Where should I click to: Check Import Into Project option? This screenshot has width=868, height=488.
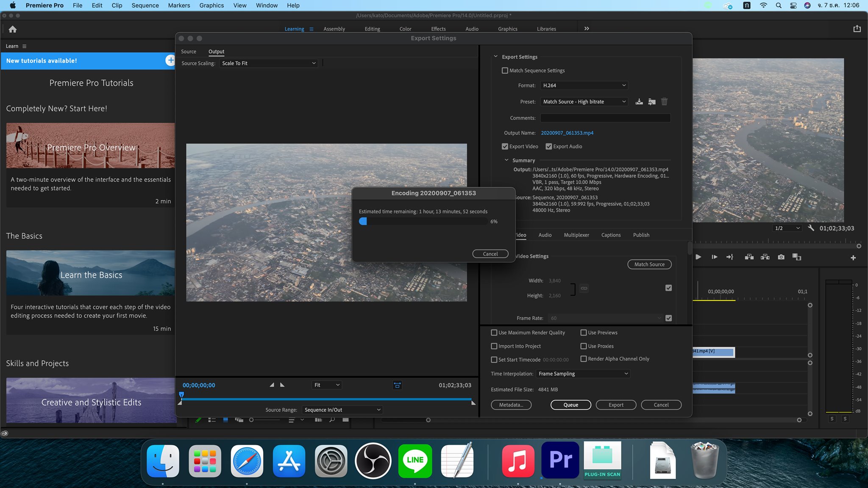[x=494, y=346]
